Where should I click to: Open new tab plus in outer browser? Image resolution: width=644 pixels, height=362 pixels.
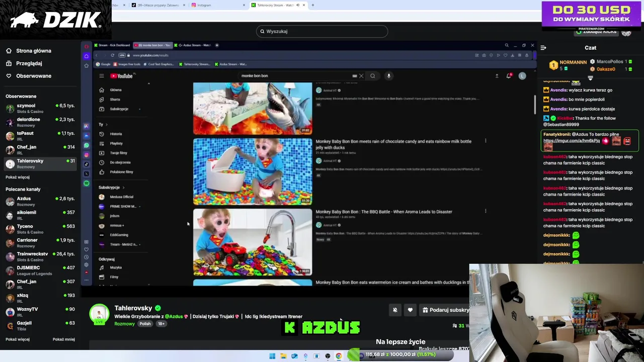point(312,5)
